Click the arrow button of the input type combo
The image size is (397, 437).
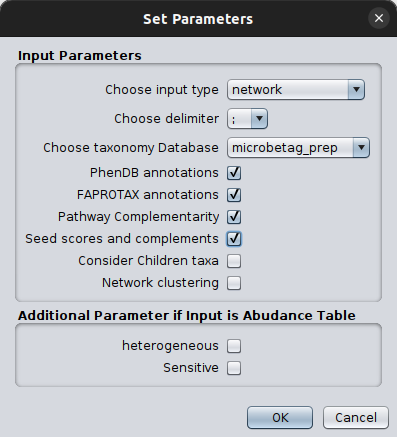click(x=356, y=89)
